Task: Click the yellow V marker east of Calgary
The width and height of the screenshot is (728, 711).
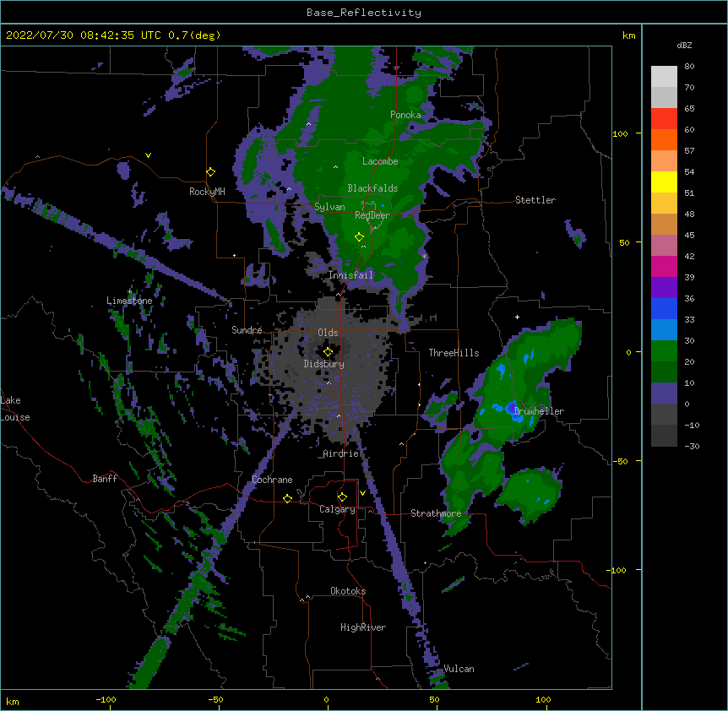Action: pyautogui.click(x=362, y=493)
